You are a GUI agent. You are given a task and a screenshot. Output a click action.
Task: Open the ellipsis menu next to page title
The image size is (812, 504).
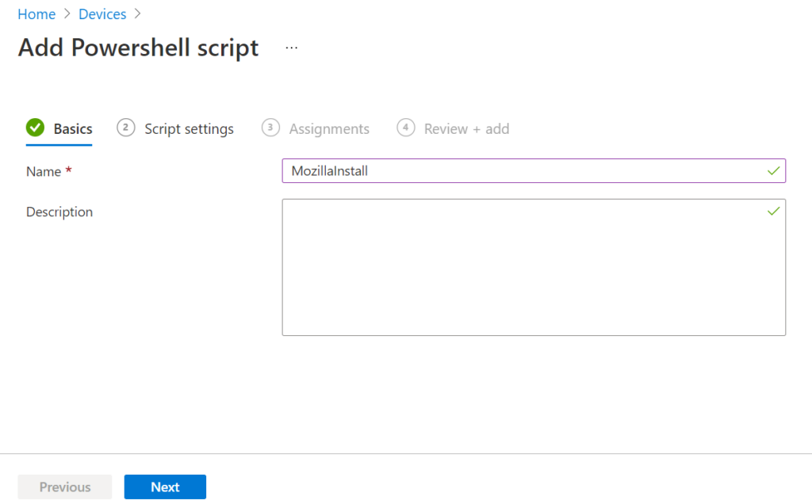(x=291, y=46)
